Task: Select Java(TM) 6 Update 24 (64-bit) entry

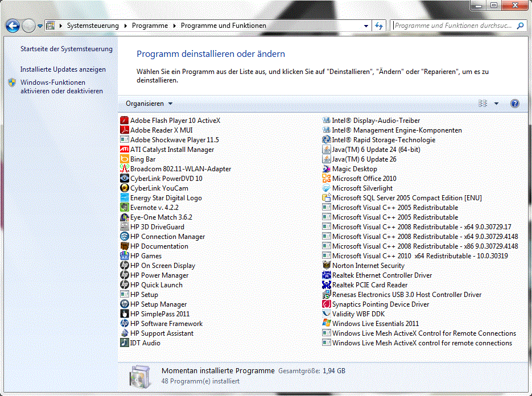Action: point(371,149)
